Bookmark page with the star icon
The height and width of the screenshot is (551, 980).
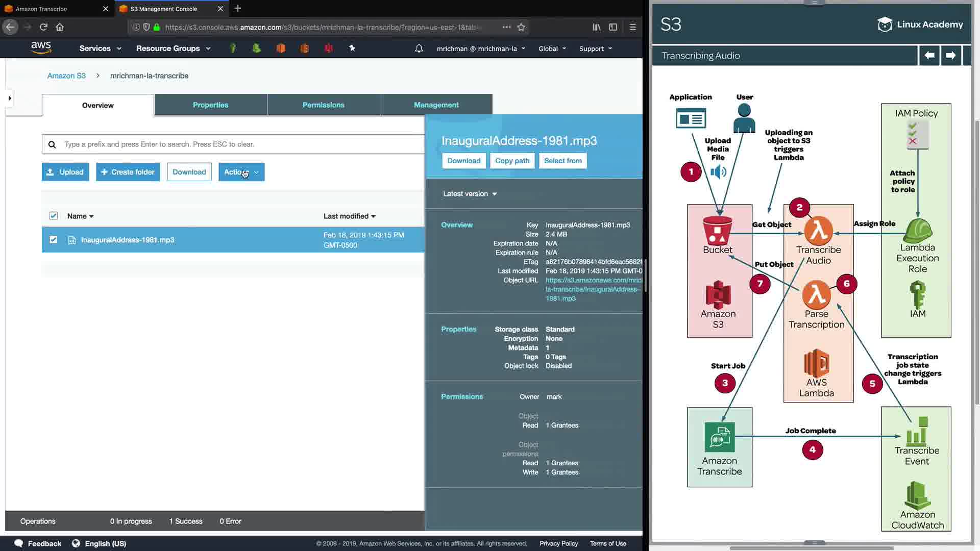click(x=521, y=27)
